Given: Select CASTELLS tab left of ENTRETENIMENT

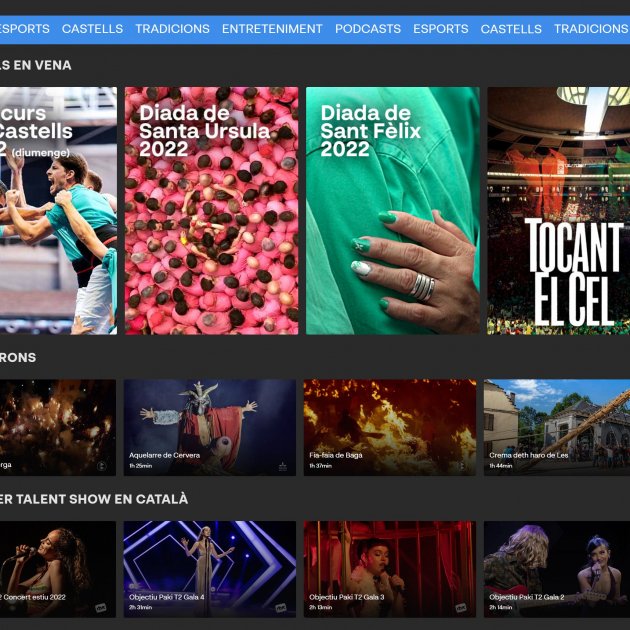Looking at the screenshot, I should [x=92, y=29].
